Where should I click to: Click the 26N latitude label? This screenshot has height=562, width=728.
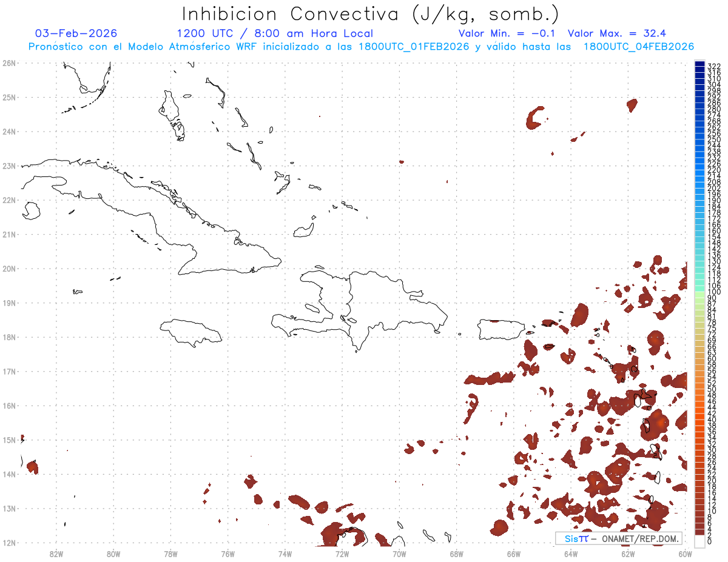tap(9, 62)
